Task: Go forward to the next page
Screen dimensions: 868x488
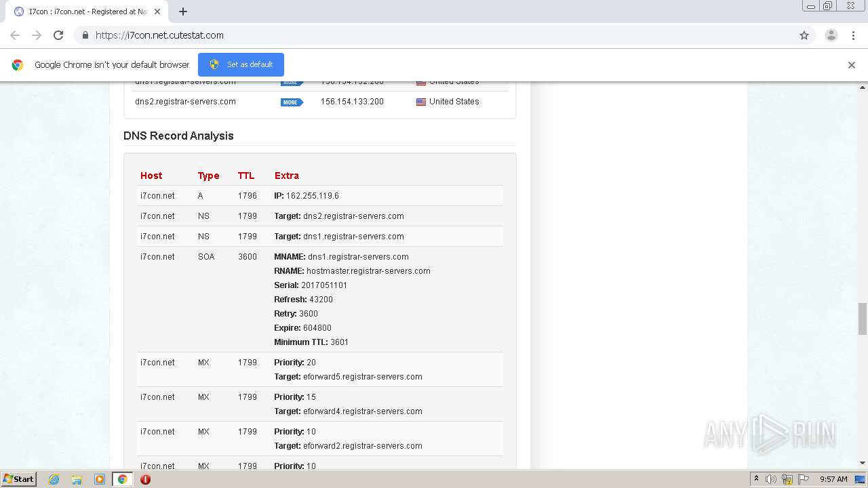Action: (x=37, y=35)
